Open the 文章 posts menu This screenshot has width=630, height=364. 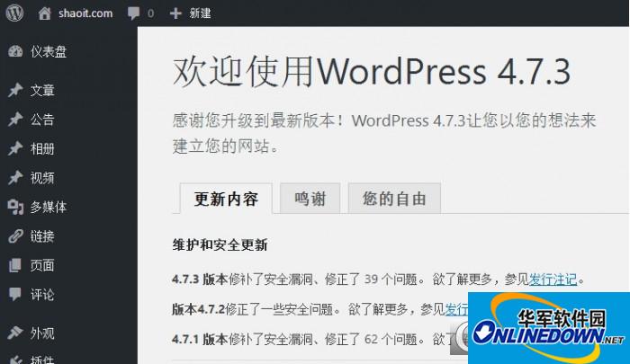[x=42, y=90]
